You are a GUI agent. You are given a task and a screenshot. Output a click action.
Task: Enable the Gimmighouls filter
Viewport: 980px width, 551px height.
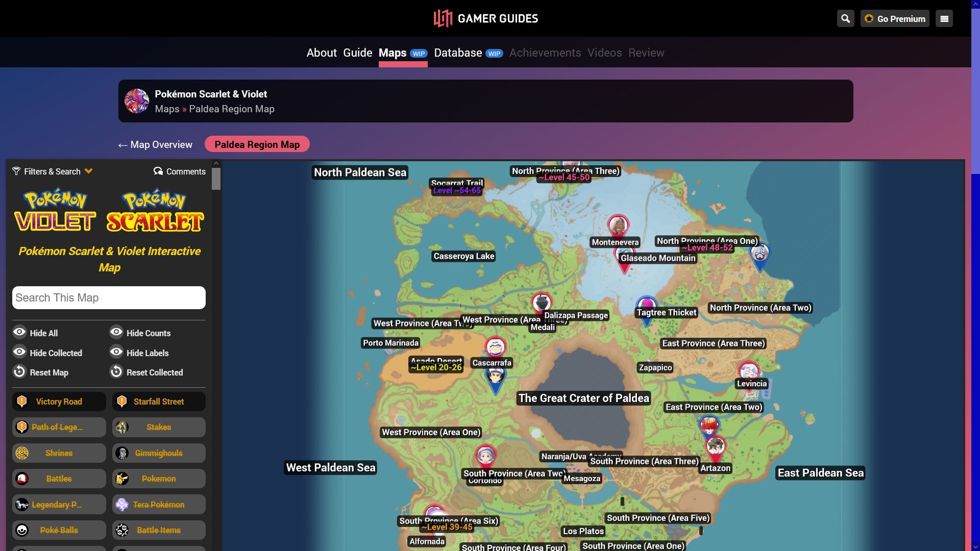pos(159,453)
